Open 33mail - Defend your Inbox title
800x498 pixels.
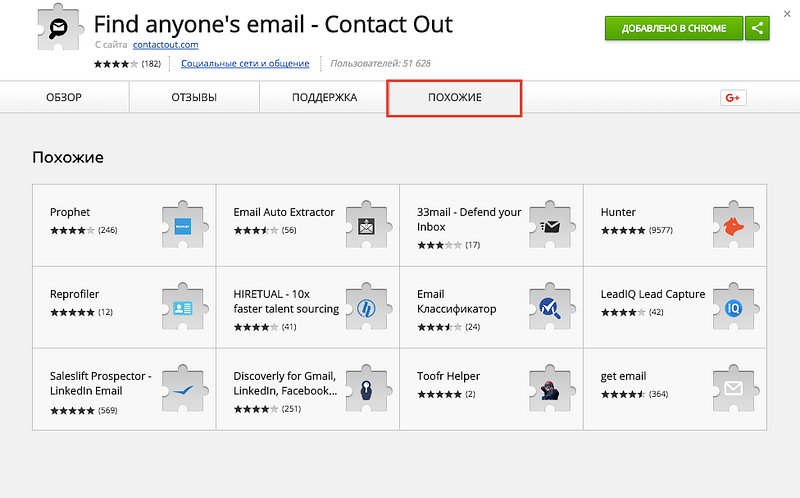[469, 219]
